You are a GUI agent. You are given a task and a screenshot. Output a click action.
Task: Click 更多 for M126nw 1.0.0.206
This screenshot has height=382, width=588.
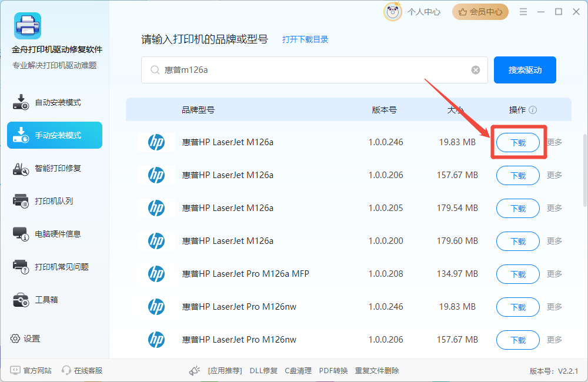[554, 340]
